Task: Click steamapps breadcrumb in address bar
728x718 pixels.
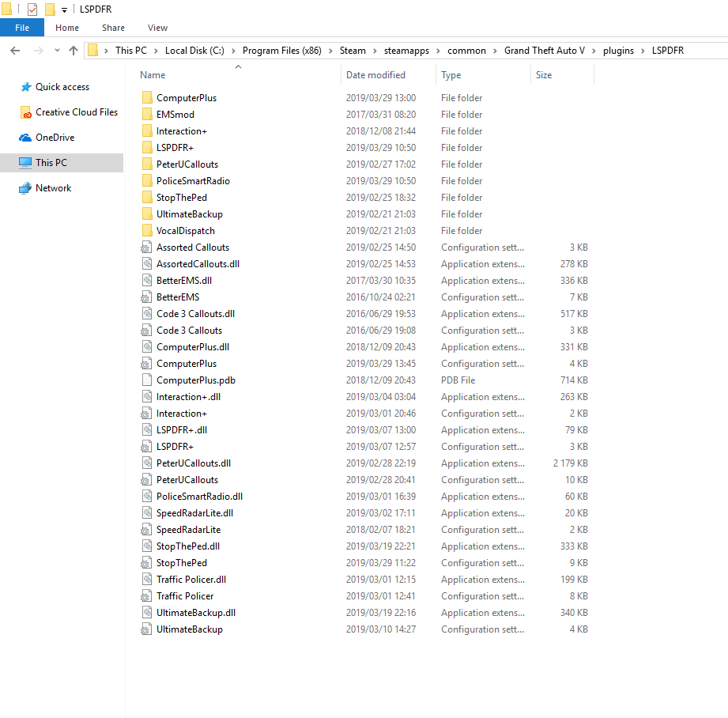Action: pyautogui.click(x=406, y=51)
